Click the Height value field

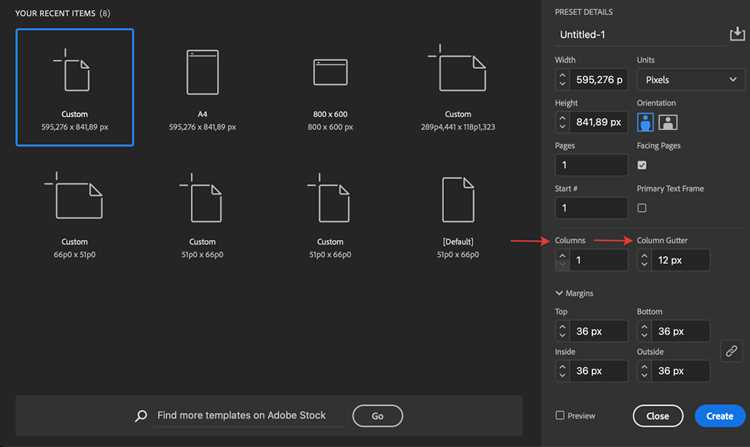click(599, 122)
